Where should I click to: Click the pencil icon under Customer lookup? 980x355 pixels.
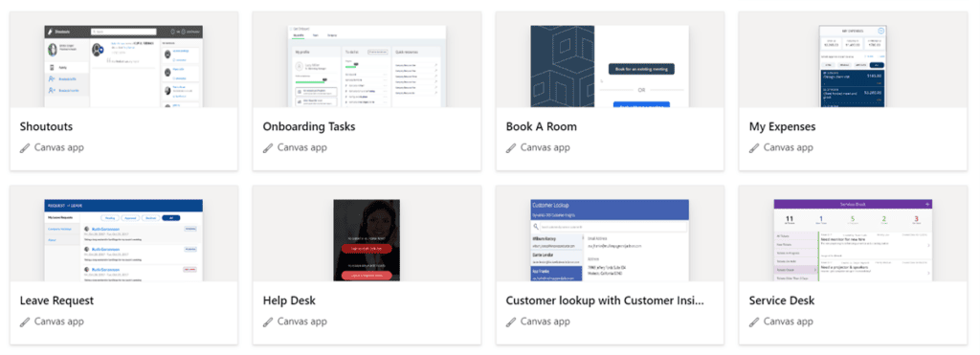(511, 322)
